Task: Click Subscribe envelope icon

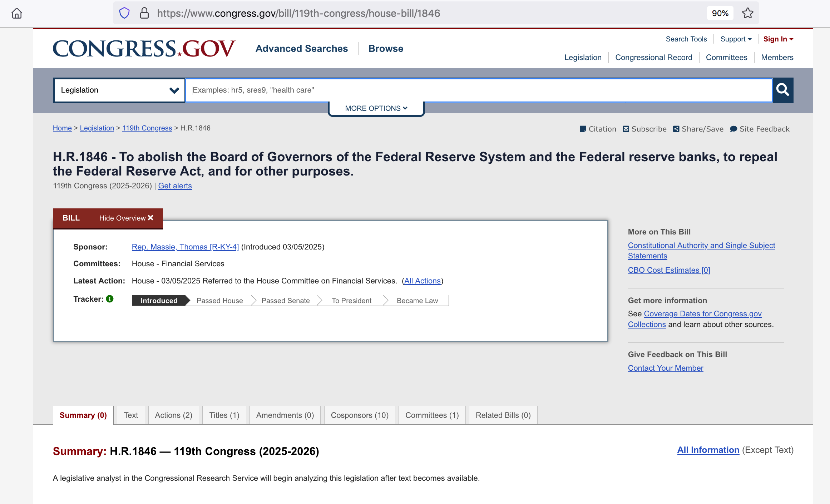Action: [x=626, y=129]
